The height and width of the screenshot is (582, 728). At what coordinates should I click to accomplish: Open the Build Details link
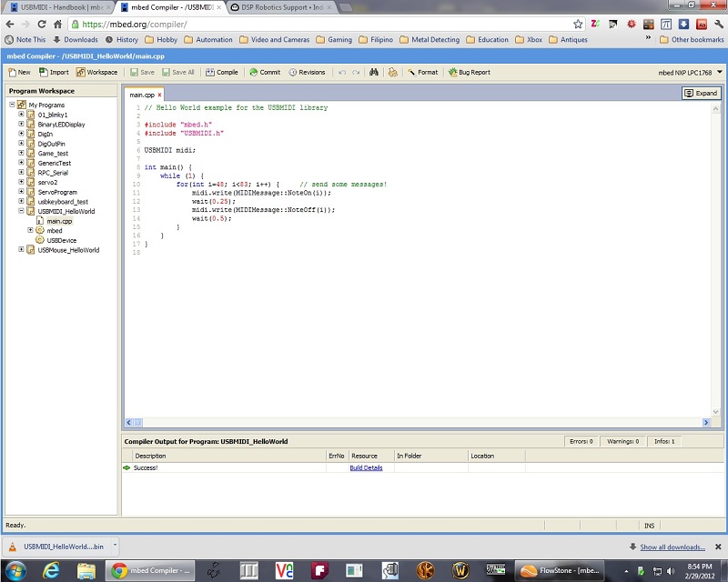coord(366,467)
